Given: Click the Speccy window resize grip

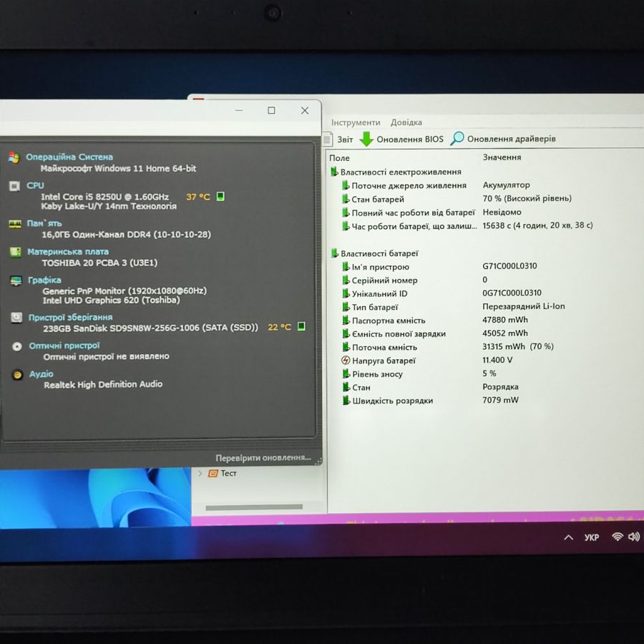Looking at the screenshot, I should pyautogui.click(x=318, y=462).
